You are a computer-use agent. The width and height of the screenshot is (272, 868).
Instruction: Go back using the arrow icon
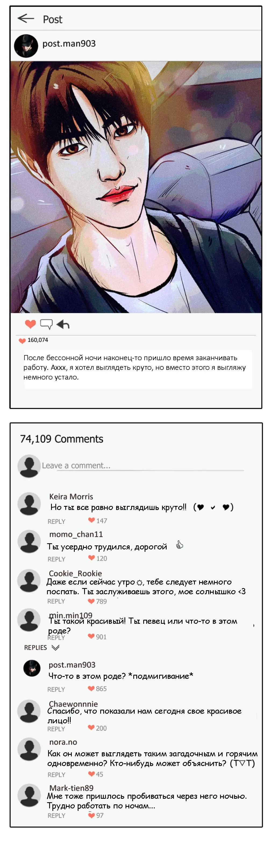26,18
